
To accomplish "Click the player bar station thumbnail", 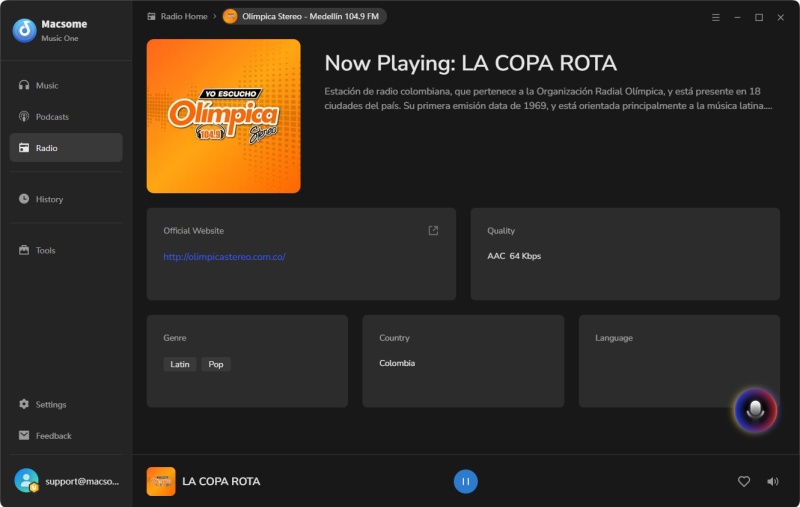I will click(x=161, y=481).
